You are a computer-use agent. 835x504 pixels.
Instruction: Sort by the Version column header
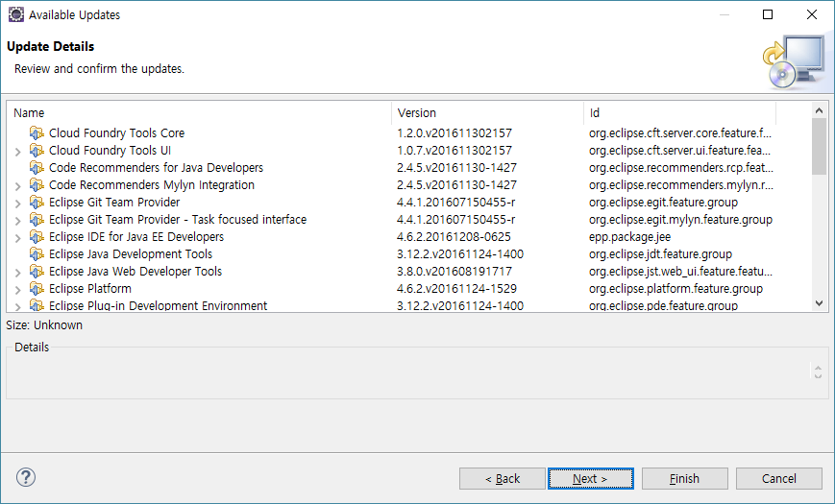[x=487, y=113]
